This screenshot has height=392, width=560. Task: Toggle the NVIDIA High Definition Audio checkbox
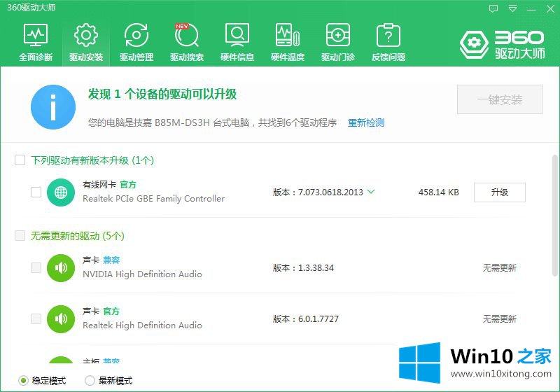pyautogui.click(x=36, y=267)
